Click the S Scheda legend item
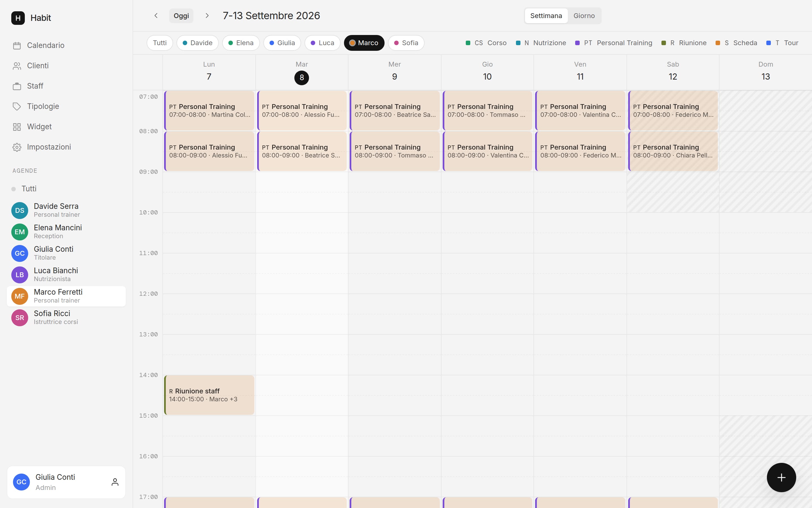The height and width of the screenshot is (508, 812). [736, 43]
